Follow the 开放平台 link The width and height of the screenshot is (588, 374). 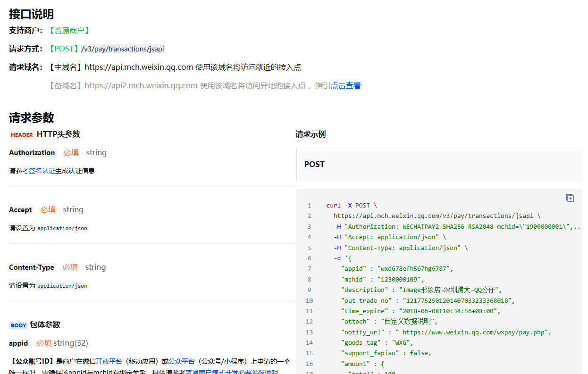pyautogui.click(x=109, y=361)
